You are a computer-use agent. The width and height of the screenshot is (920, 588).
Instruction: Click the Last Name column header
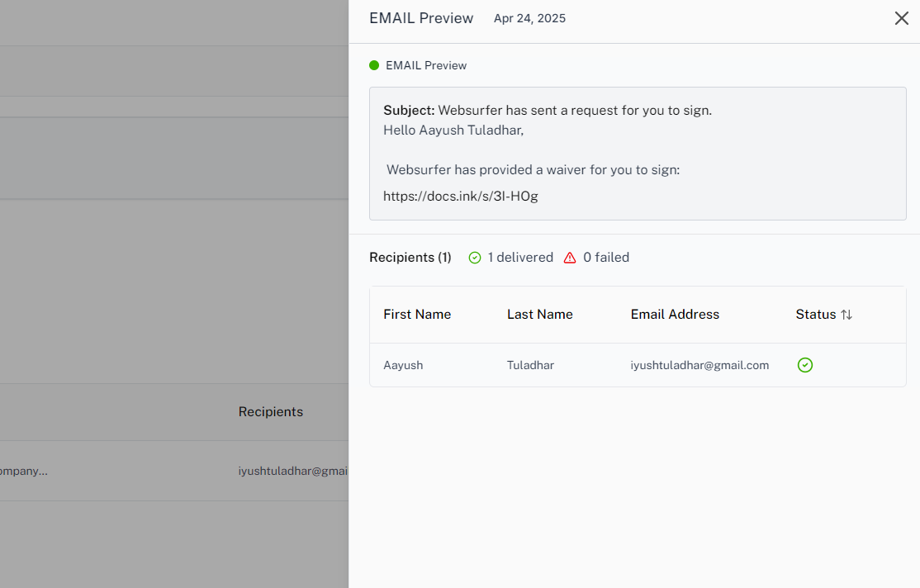tap(539, 315)
